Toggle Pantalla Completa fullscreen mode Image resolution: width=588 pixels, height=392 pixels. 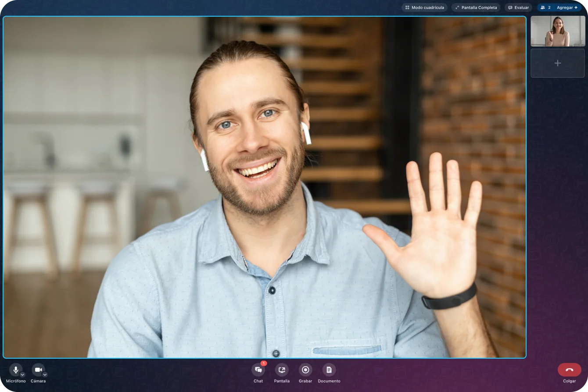pyautogui.click(x=476, y=7)
